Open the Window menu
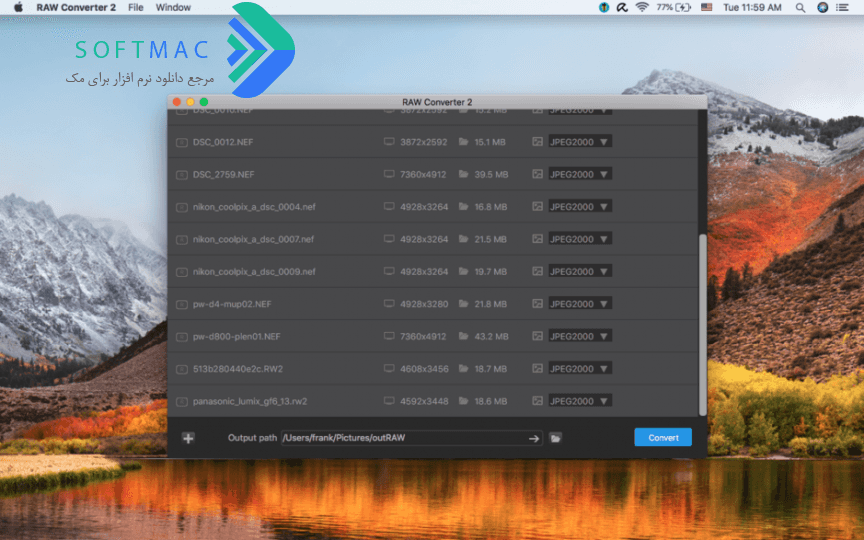 tap(173, 7)
